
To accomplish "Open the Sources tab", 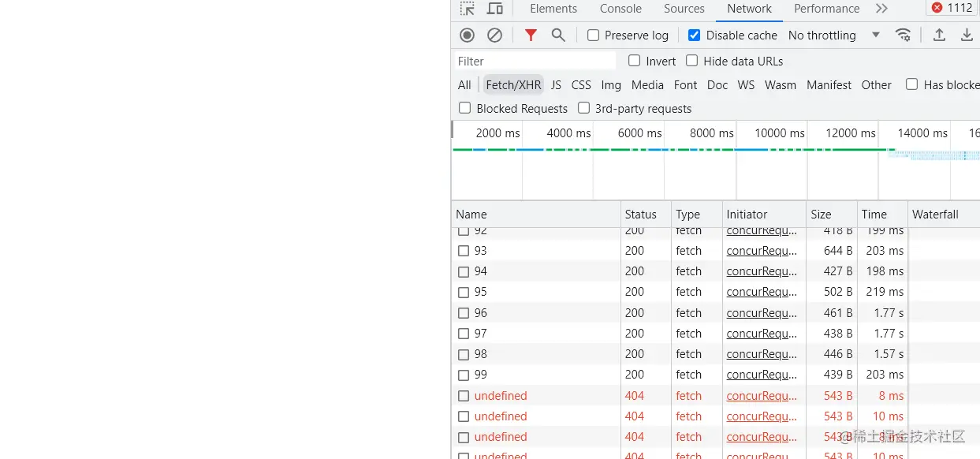I will pos(684,9).
